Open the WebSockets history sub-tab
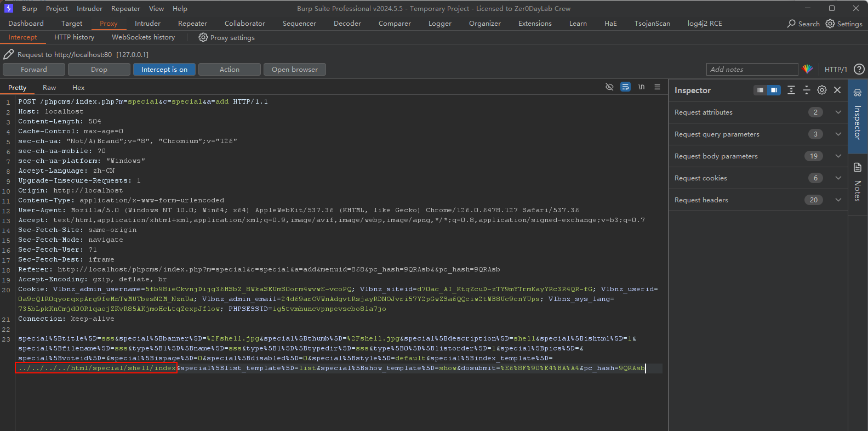868x431 pixels. click(143, 37)
